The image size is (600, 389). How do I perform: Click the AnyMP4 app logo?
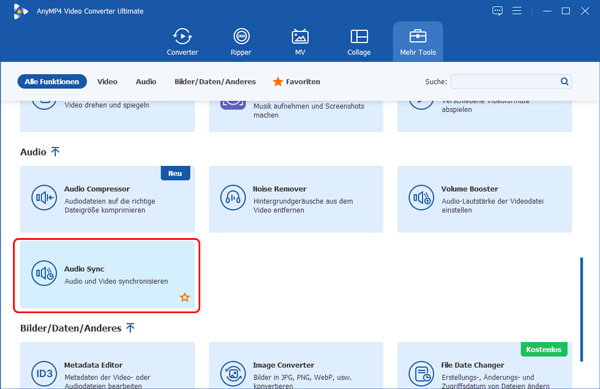pos(20,11)
